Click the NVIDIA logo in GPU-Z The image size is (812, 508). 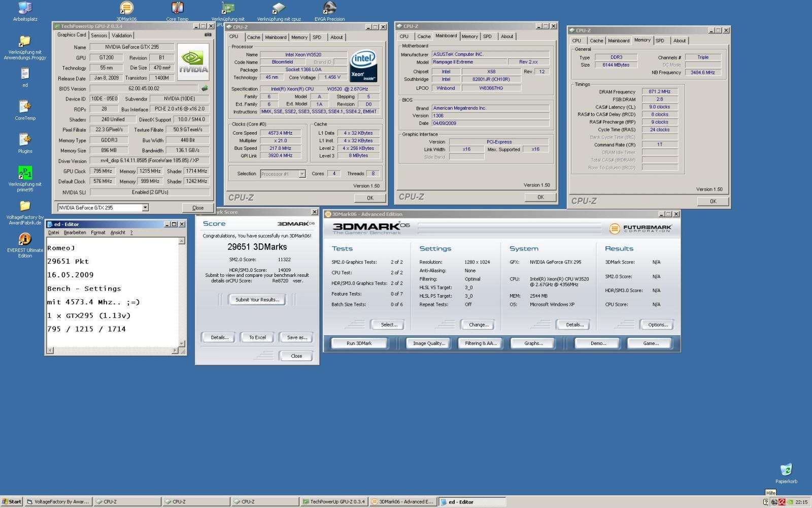click(193, 62)
